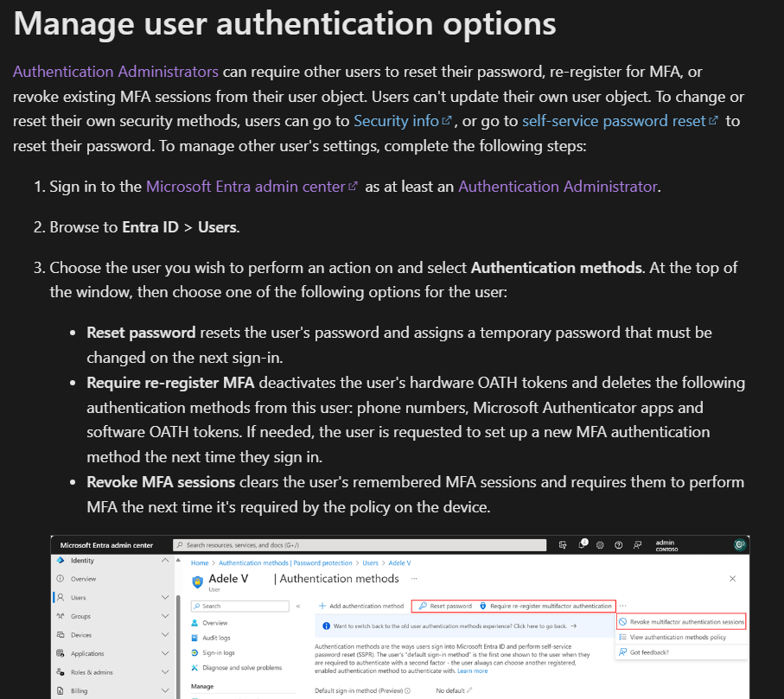This screenshot has height=699, width=784.
Task: Click Authentication methods | Password protection breadcrumb
Action: click(x=285, y=562)
